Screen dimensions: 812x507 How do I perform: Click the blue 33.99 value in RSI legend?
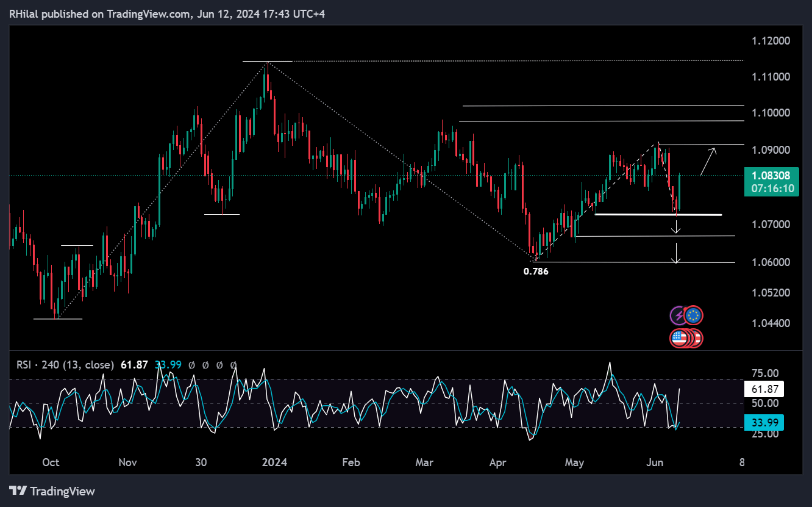[168, 365]
